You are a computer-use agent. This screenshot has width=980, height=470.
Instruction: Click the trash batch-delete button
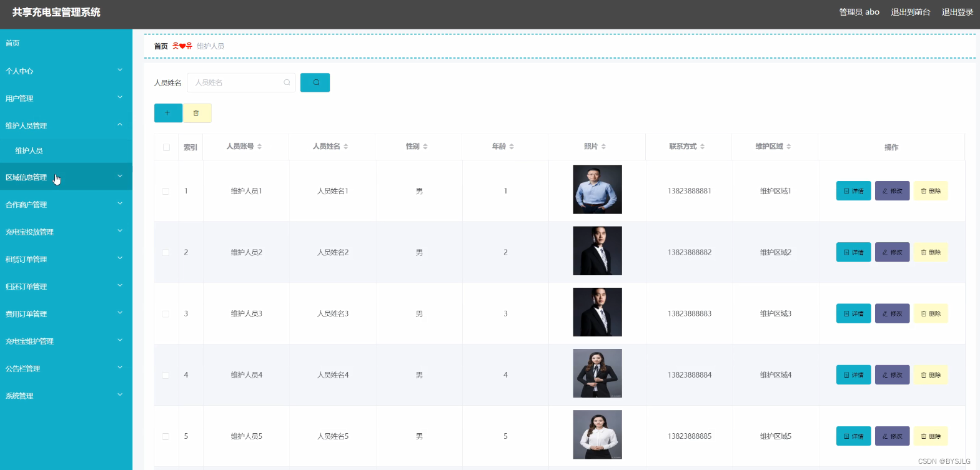click(197, 113)
